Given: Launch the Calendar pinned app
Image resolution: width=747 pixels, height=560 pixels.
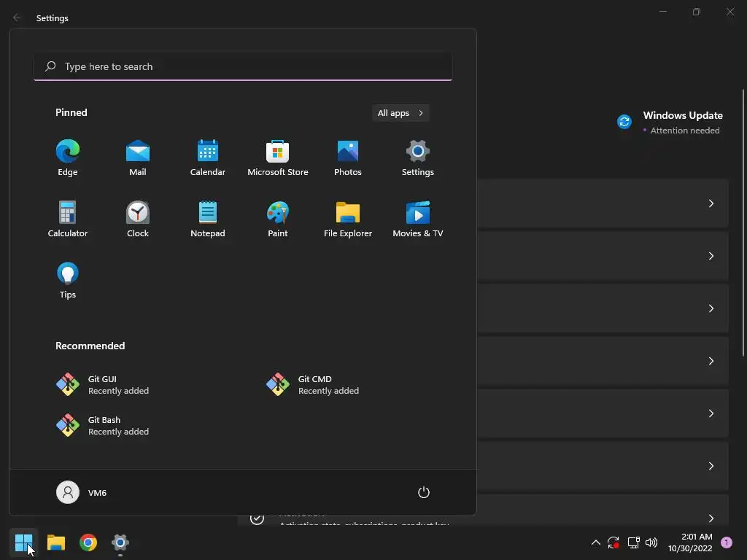Looking at the screenshot, I should coord(208,158).
